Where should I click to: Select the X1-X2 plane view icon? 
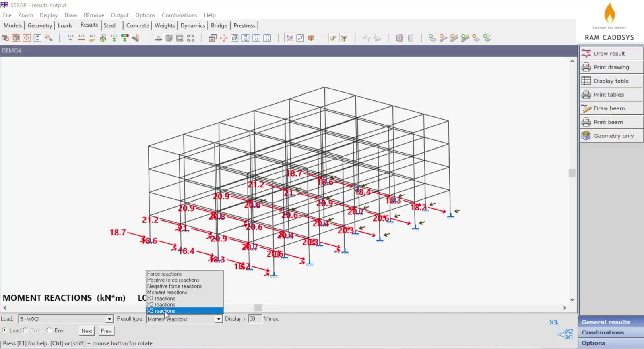246,38
